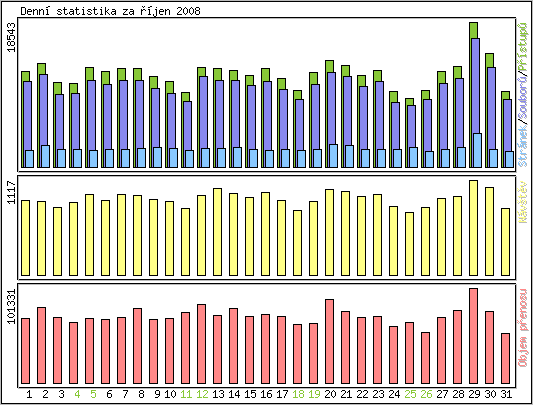This screenshot has width=533, height=405.
Task: Click green weekend day label 18
Action: coord(298,394)
